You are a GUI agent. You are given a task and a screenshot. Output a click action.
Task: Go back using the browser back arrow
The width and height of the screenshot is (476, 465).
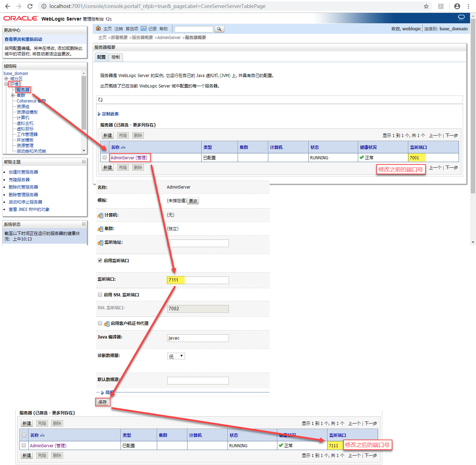coord(8,6)
